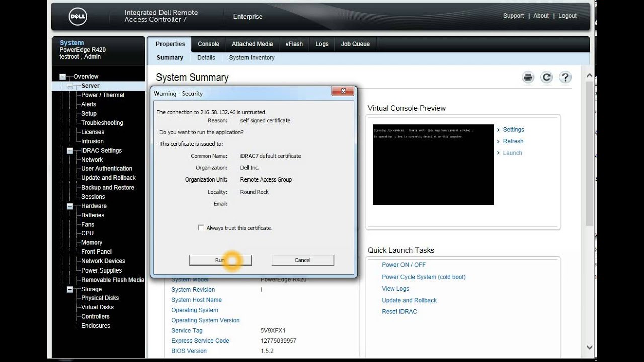Image resolution: width=644 pixels, height=362 pixels.
Task: Click Power Cycle System (cold boot)
Action: coord(424,277)
